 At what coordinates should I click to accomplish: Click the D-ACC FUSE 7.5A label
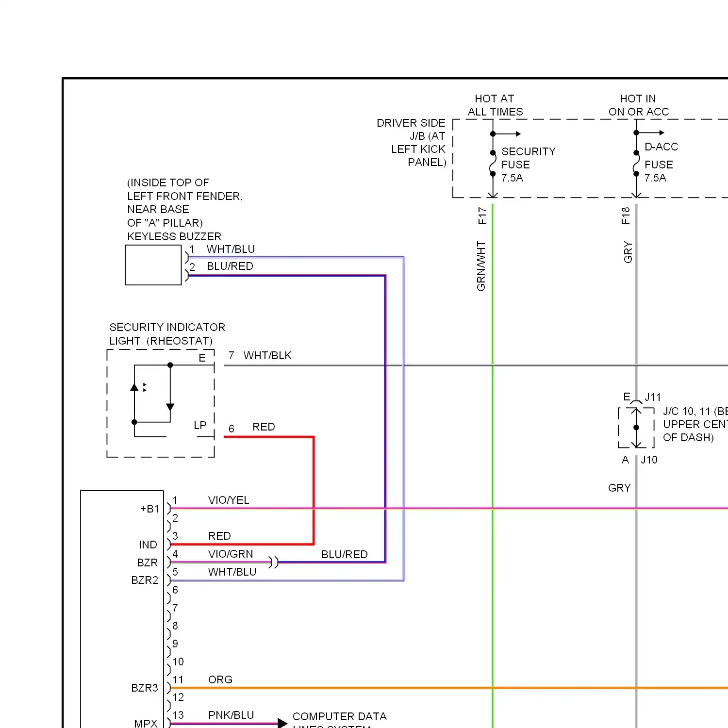coord(661,163)
